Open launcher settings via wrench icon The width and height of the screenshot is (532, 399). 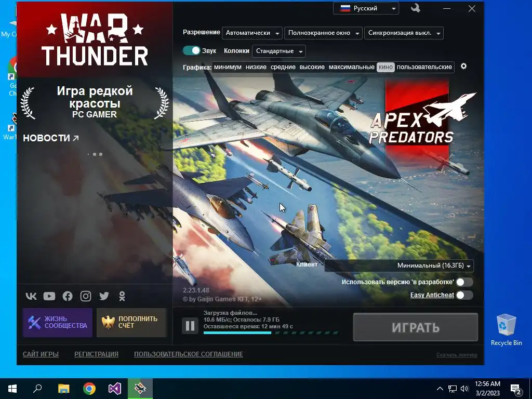pos(415,8)
